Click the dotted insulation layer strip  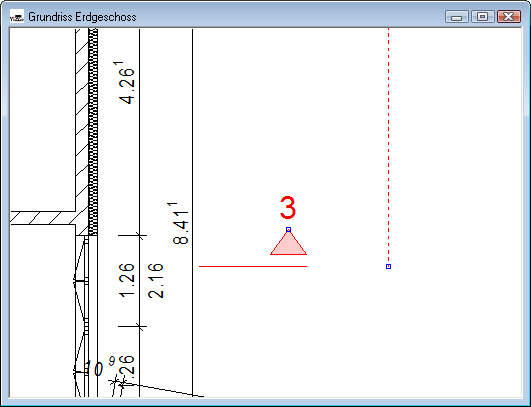coord(93,132)
